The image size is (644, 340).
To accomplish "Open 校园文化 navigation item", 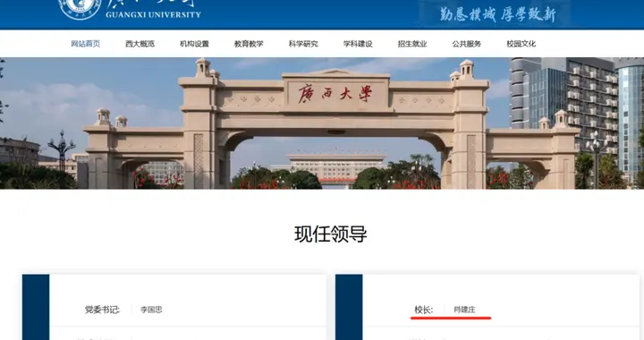I will [521, 44].
